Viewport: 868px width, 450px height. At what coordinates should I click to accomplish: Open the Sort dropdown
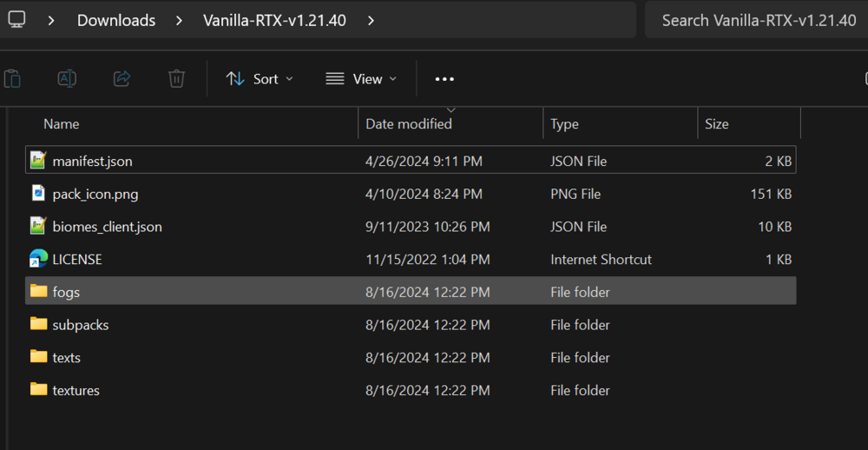pyautogui.click(x=259, y=79)
